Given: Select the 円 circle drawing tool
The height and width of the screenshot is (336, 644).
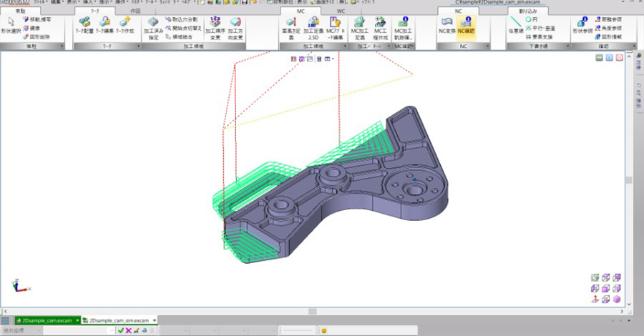Looking at the screenshot, I should click(x=532, y=20).
